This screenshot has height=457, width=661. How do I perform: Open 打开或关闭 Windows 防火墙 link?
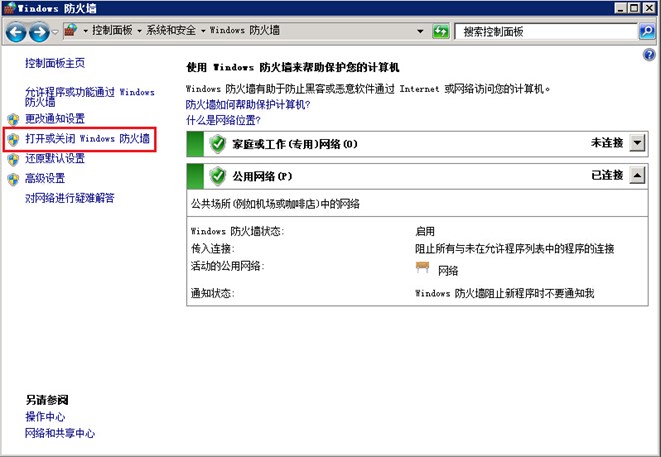(x=87, y=139)
